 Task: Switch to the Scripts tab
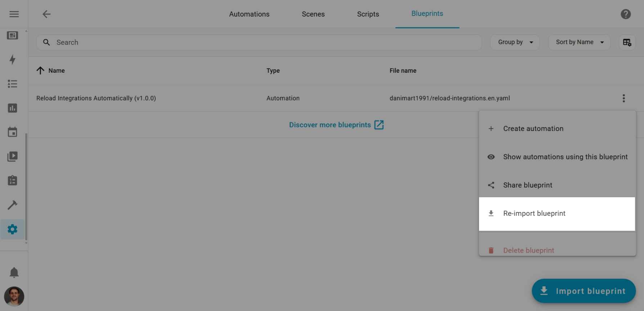(x=368, y=14)
